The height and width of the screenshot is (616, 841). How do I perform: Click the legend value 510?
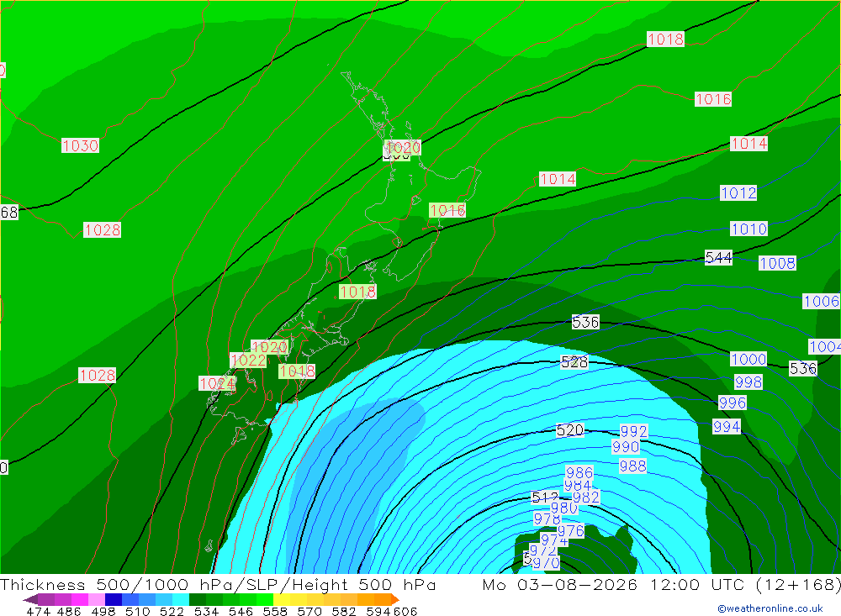138,611
